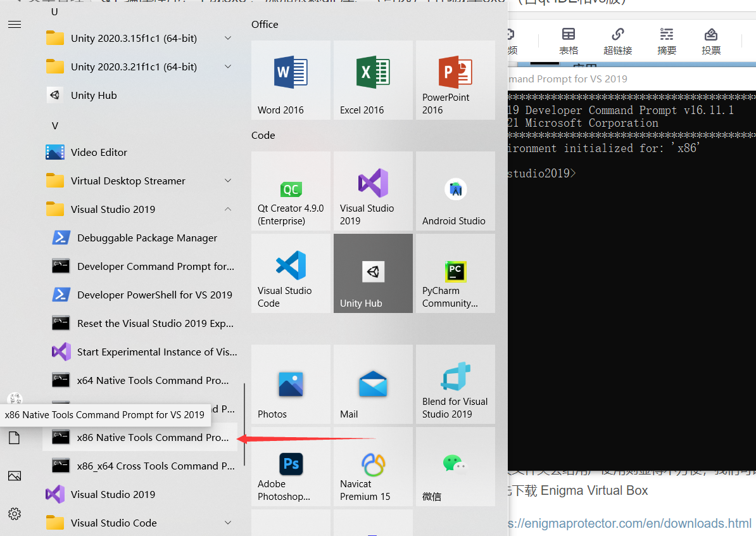Click the V letter group header
The image size is (756, 536).
click(55, 126)
